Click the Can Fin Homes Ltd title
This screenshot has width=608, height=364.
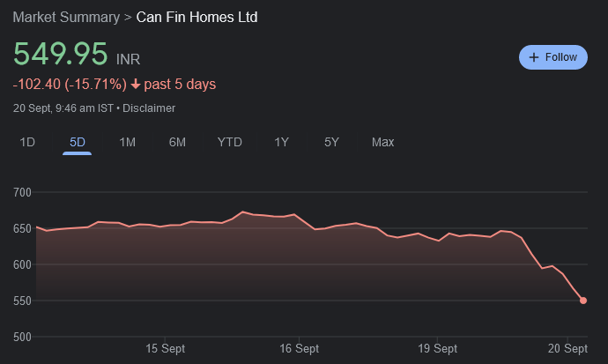tap(197, 18)
